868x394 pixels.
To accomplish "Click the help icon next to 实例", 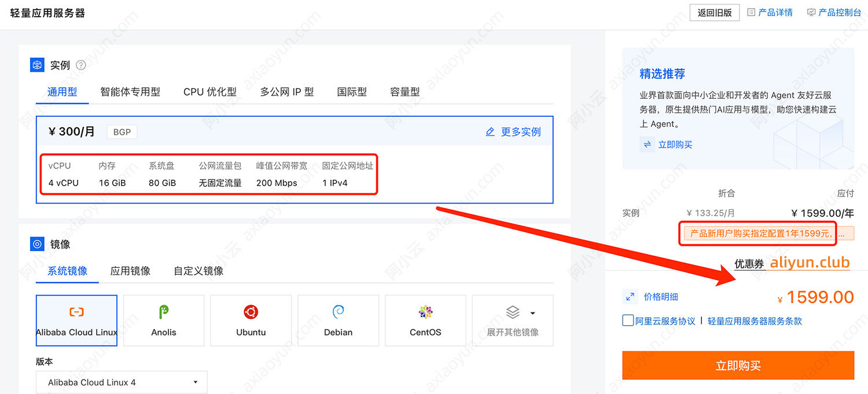I will point(81,65).
